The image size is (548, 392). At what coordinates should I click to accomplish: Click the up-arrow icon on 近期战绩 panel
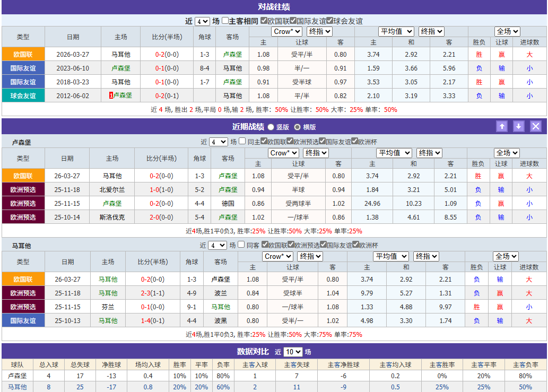(502, 126)
